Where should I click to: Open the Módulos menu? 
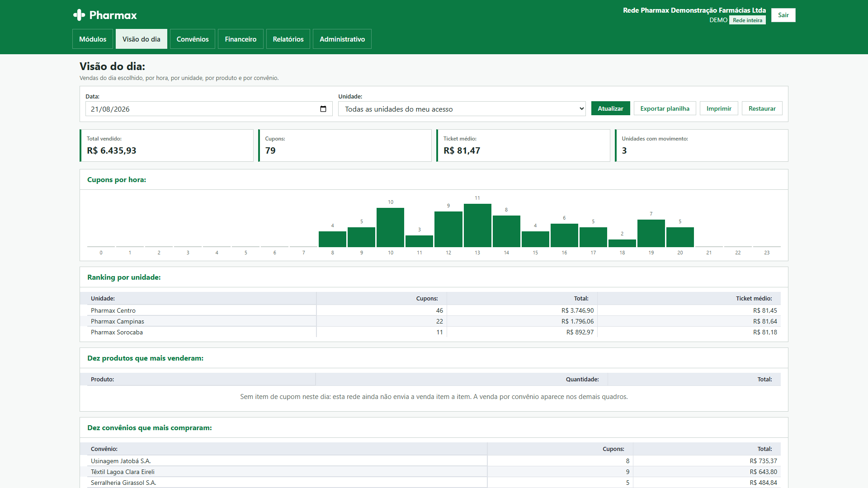pyautogui.click(x=93, y=39)
